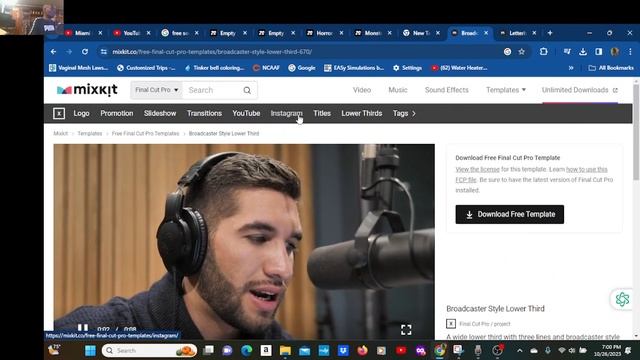
Task: Open the Video section
Action: coord(362,90)
